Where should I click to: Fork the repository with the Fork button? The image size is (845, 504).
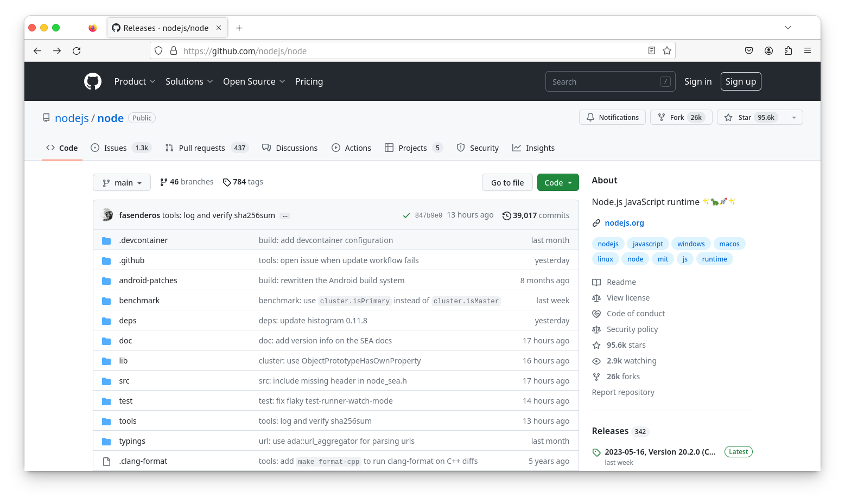(x=681, y=118)
